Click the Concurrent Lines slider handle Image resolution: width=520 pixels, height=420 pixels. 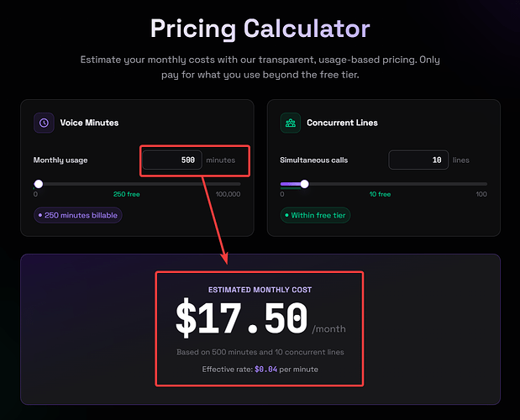tap(305, 183)
